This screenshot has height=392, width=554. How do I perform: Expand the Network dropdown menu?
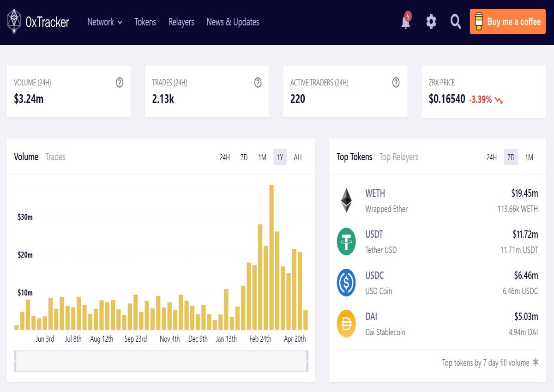(105, 22)
